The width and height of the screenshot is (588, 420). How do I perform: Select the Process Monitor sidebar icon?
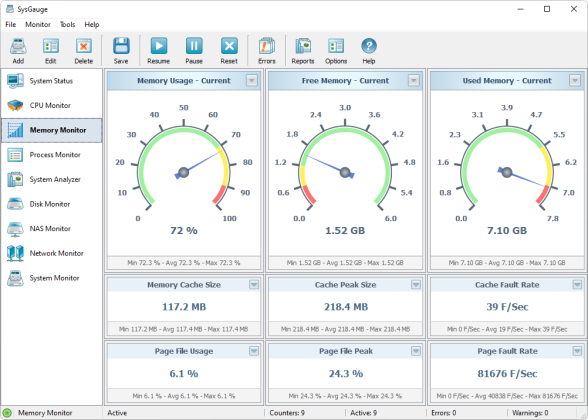click(15, 155)
